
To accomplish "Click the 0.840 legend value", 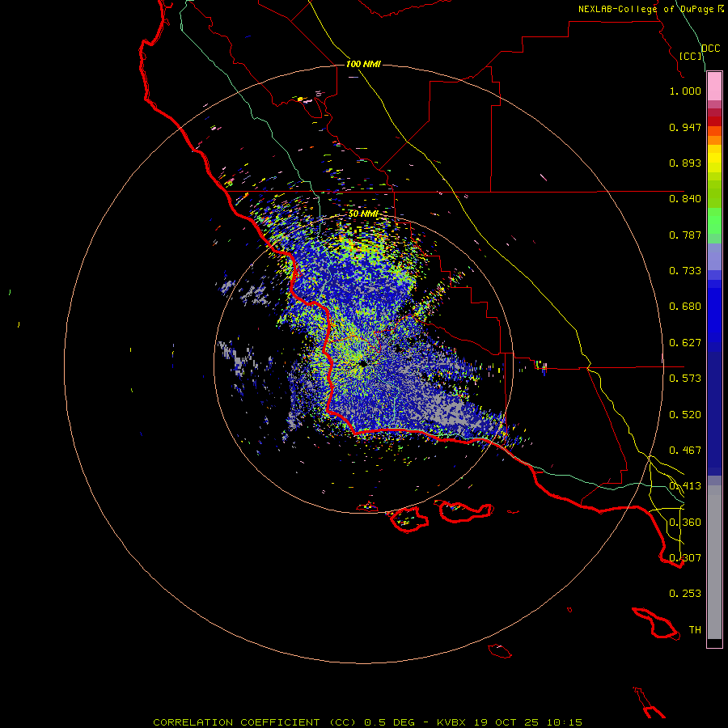I will (x=685, y=199).
